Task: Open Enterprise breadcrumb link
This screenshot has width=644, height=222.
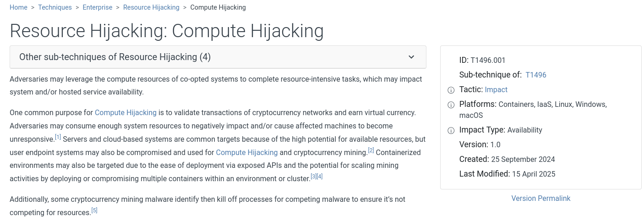Action: 98,7
